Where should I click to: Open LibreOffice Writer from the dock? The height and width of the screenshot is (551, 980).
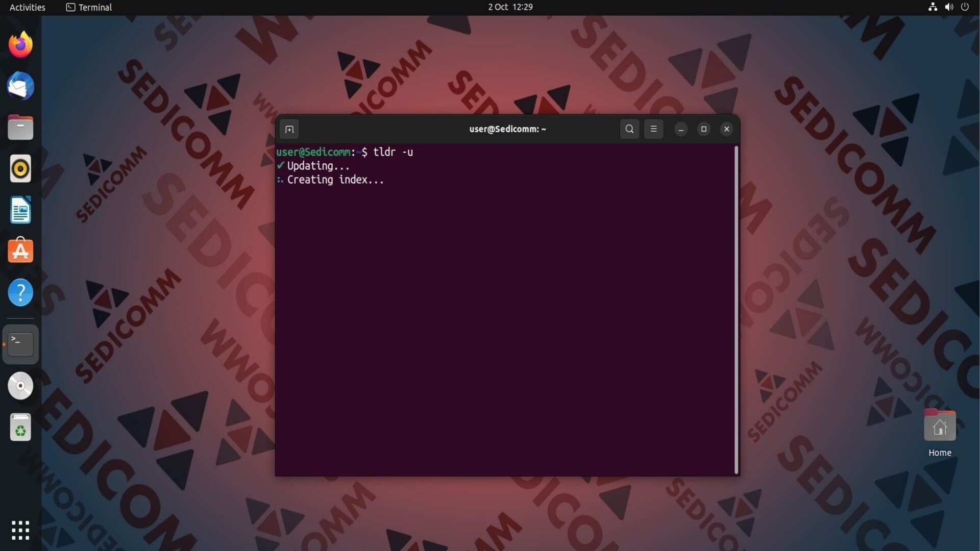(x=20, y=210)
